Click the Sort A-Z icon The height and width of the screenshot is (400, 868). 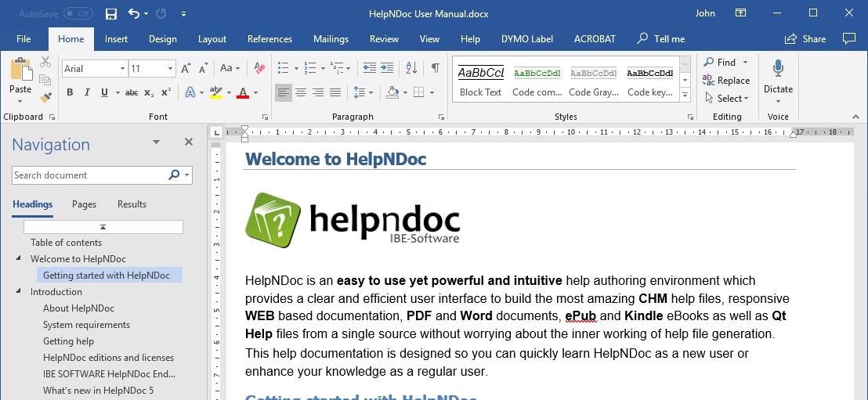pos(411,68)
